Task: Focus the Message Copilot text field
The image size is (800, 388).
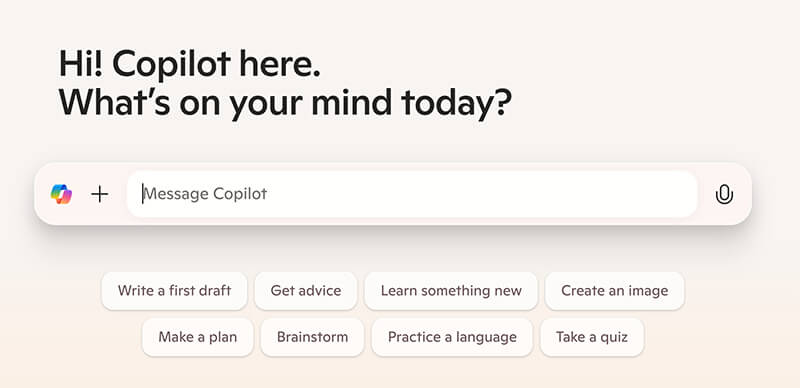Action: click(x=412, y=194)
